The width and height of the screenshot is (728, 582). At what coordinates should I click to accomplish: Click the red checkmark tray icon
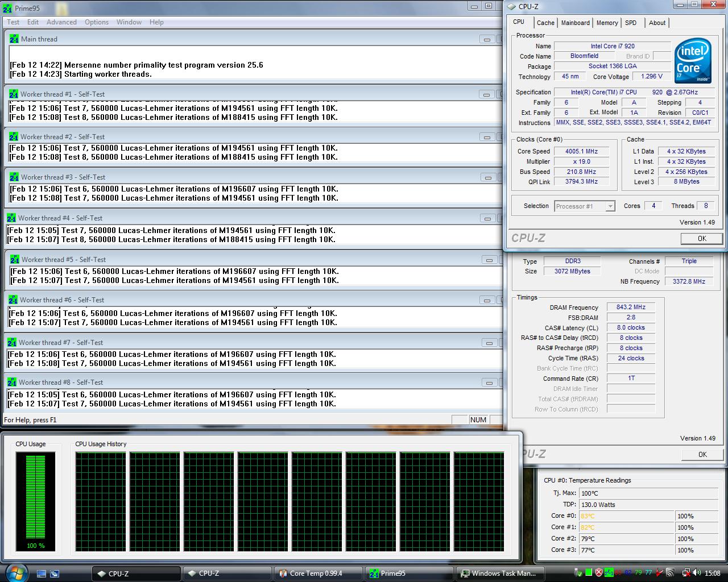pyautogui.click(x=660, y=572)
